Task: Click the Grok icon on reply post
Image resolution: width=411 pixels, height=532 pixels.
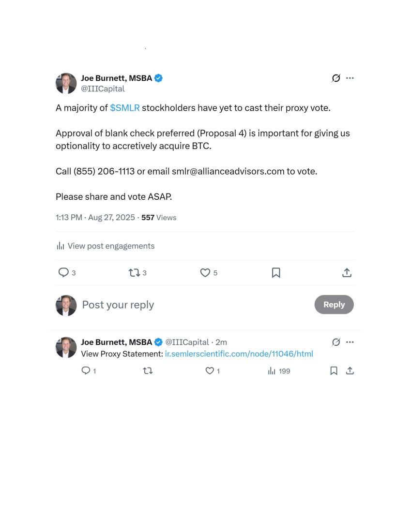Action: click(x=336, y=342)
